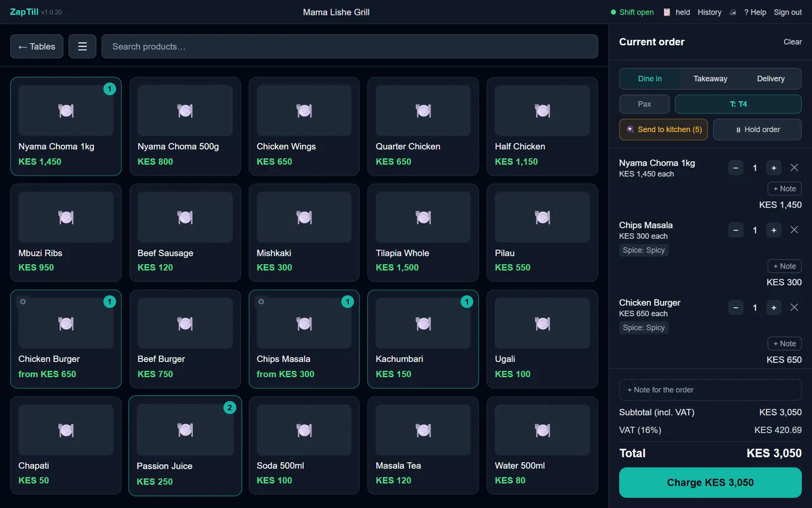
Task: Switch order type to Takeaway
Action: pyautogui.click(x=710, y=79)
